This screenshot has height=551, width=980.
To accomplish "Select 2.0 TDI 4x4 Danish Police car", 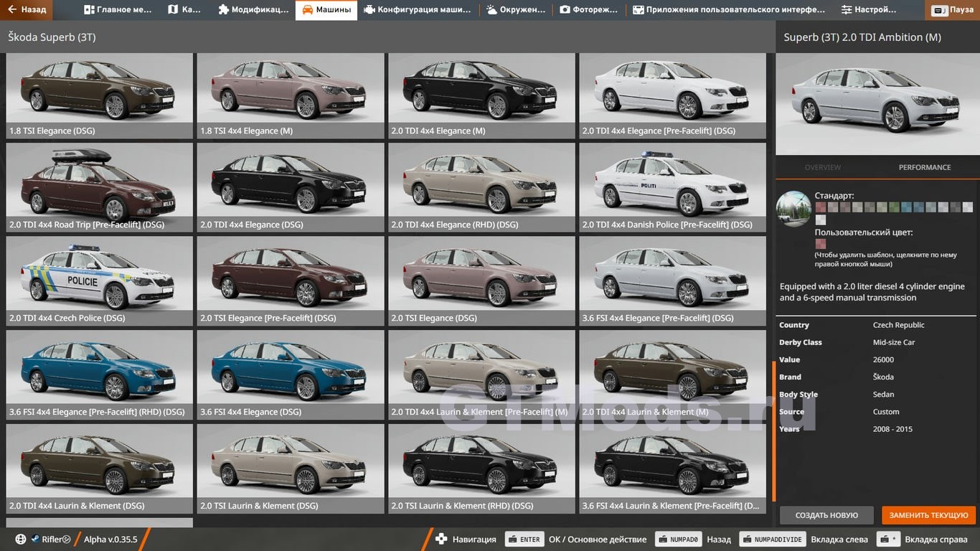I will (673, 187).
